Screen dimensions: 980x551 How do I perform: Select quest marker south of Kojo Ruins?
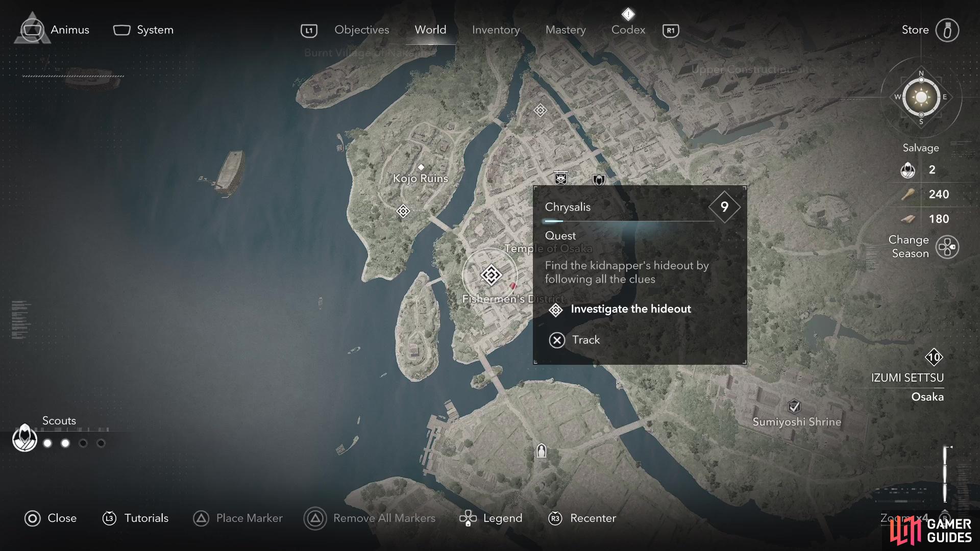pos(403,211)
